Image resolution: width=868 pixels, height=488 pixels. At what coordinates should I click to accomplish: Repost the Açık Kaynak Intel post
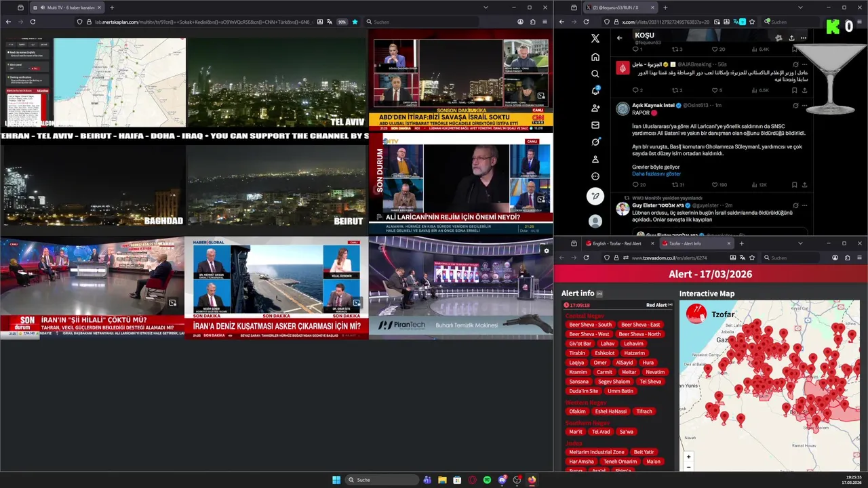tap(675, 184)
